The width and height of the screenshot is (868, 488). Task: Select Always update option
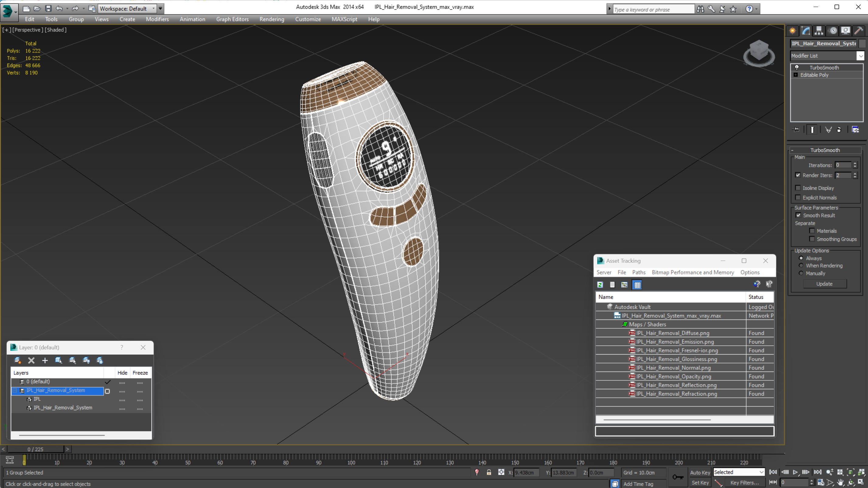(x=801, y=258)
